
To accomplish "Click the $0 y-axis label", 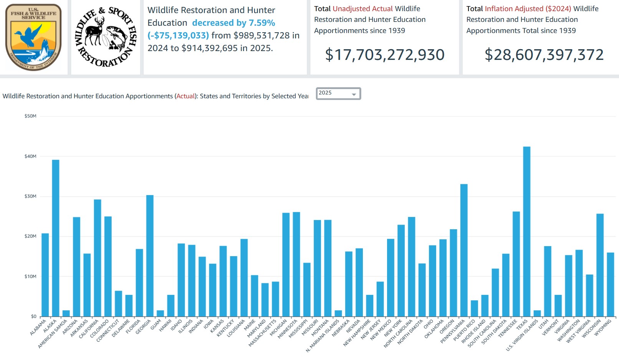I will pyautogui.click(x=34, y=316).
